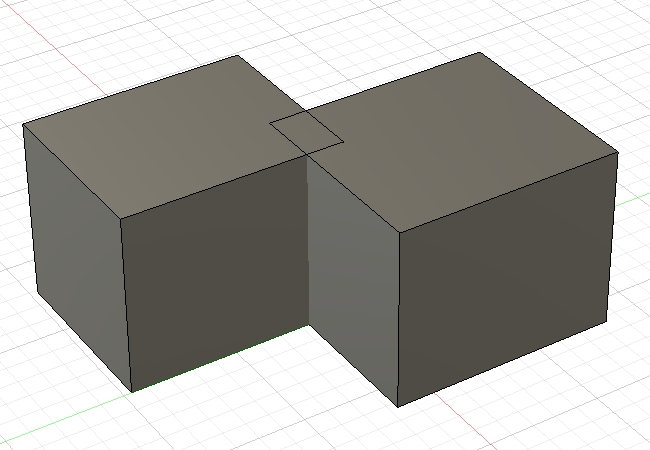
Task: Click inside the small overlap square on top
Action: coord(306,133)
